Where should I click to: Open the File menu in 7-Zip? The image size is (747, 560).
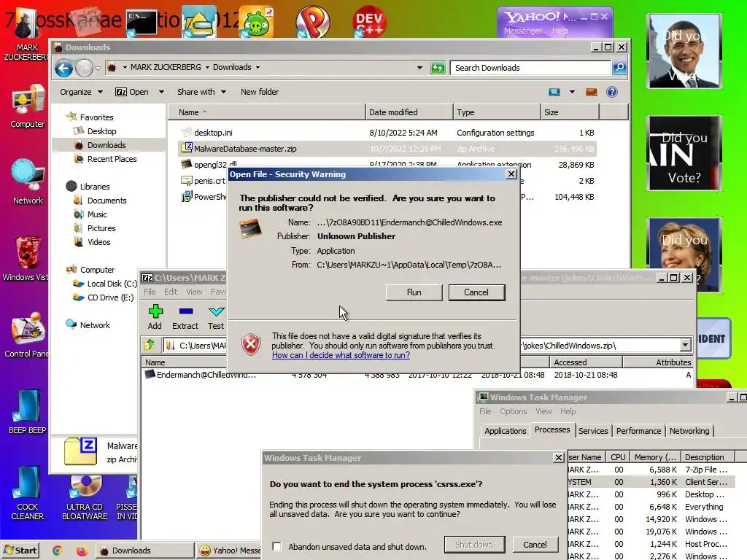(x=150, y=292)
